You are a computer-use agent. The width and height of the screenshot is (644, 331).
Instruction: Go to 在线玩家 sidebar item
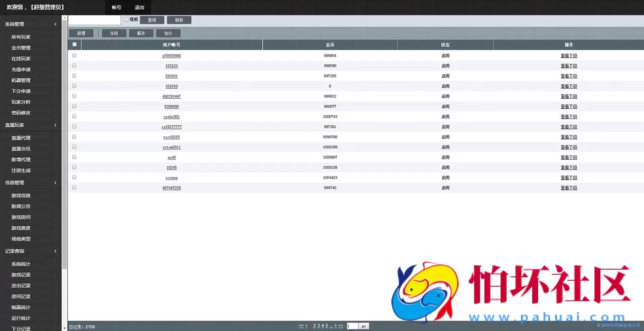21,59
